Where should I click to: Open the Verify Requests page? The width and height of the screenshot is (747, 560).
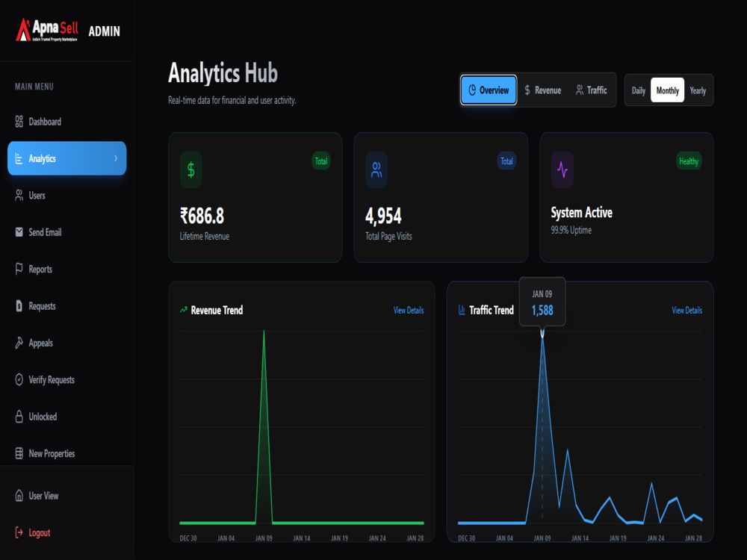click(x=66, y=379)
